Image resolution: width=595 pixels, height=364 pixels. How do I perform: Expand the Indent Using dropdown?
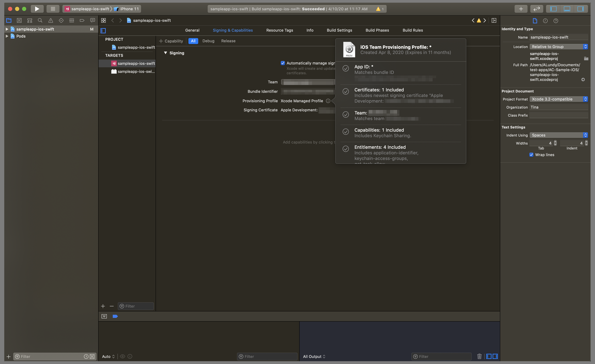[558, 135]
